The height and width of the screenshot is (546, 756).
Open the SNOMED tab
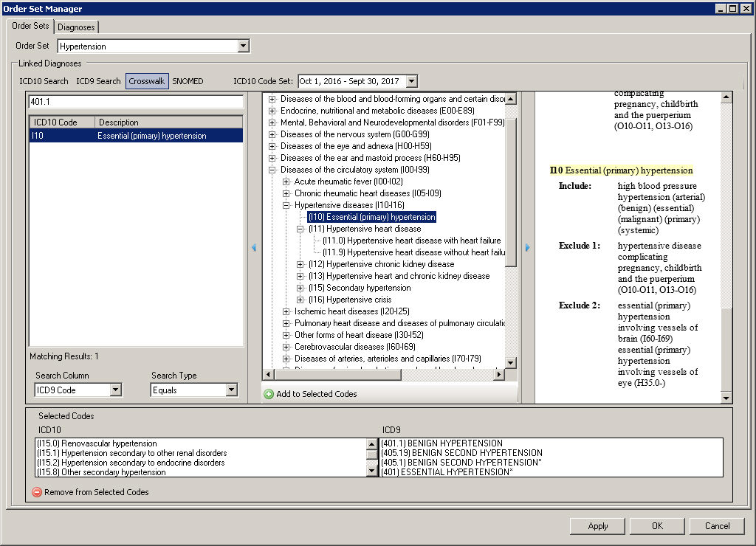pos(188,81)
